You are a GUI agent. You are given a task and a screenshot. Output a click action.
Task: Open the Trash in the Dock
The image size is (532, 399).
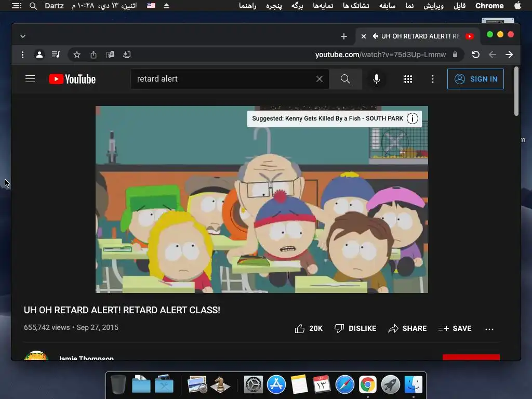(x=118, y=385)
